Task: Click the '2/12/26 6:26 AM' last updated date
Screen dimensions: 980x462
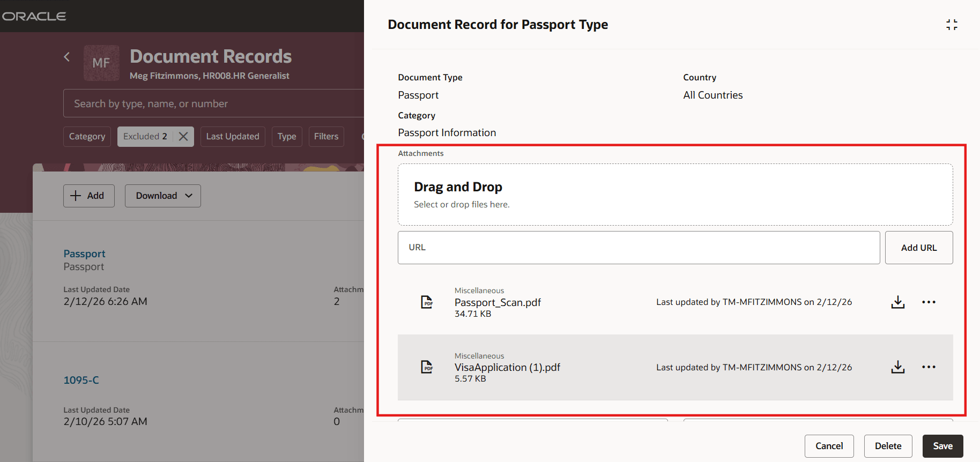Action: point(105,301)
